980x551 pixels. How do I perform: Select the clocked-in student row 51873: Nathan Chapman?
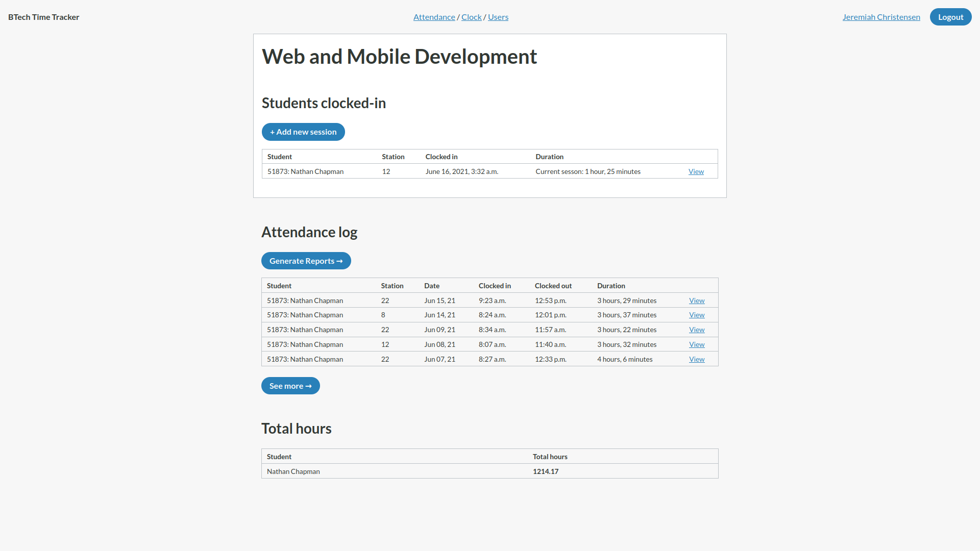pyautogui.click(x=305, y=171)
